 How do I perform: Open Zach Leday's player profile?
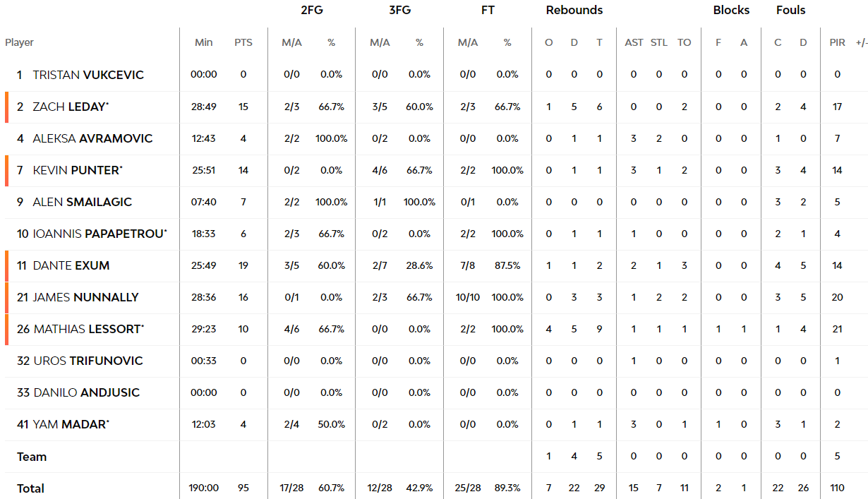(x=71, y=107)
